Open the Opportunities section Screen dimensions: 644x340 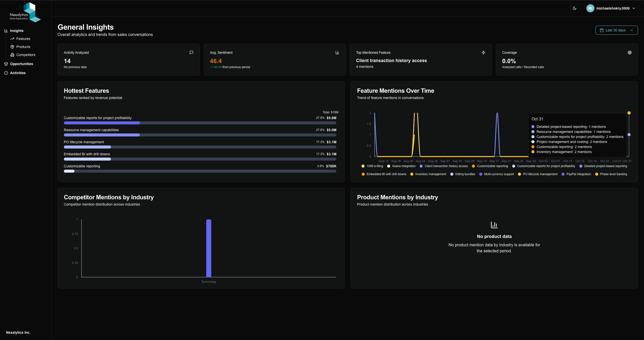(x=21, y=64)
